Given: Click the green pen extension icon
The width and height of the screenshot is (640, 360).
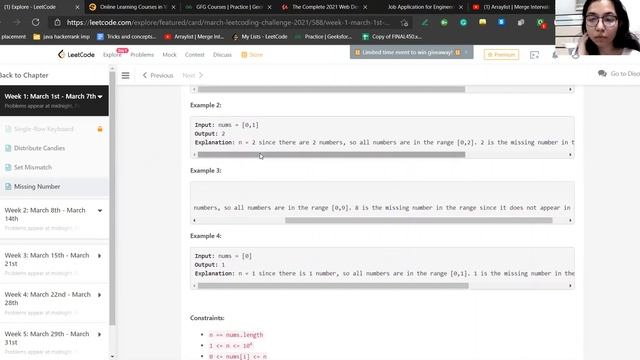Looking at the screenshot, I should [x=425, y=22].
